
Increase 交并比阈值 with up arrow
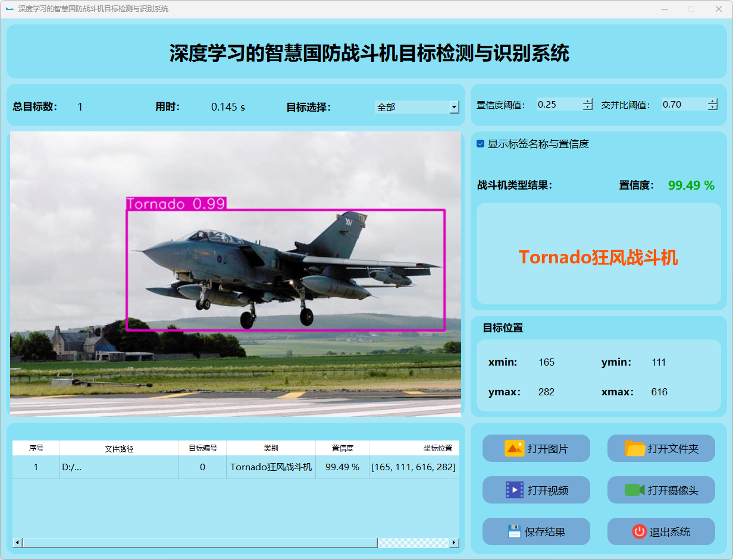(713, 101)
